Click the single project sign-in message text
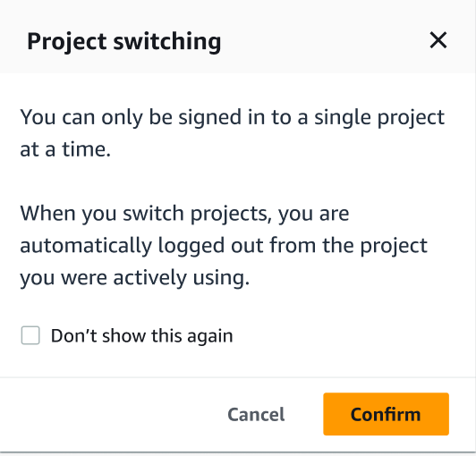The image size is (476, 456). (233, 133)
